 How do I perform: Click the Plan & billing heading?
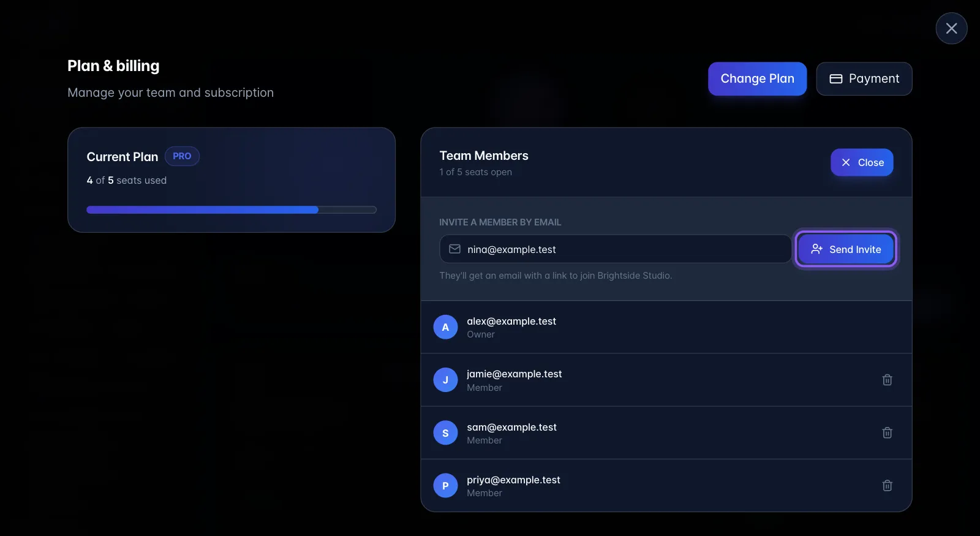coord(113,66)
